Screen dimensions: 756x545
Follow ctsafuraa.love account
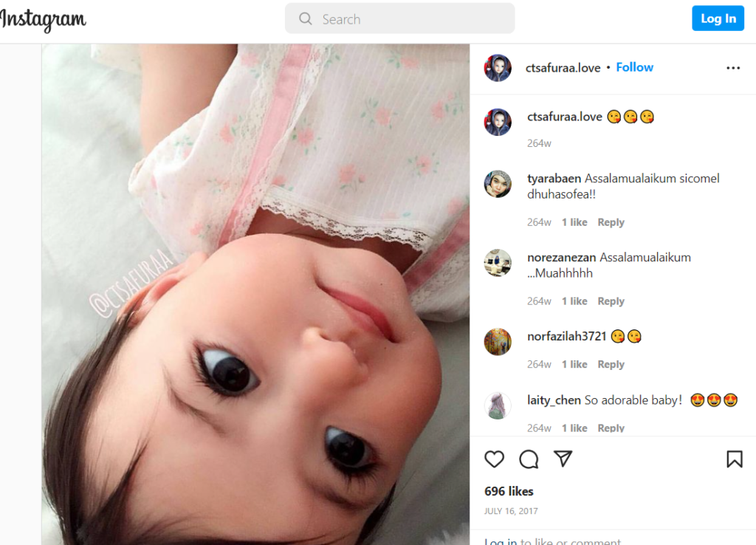tap(634, 67)
